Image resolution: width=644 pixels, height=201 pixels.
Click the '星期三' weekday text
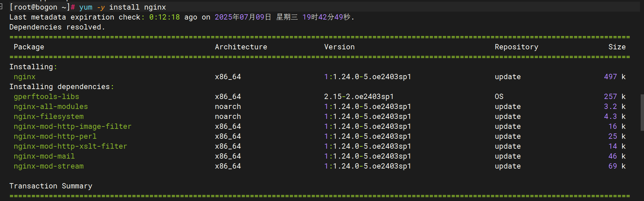[x=287, y=17]
